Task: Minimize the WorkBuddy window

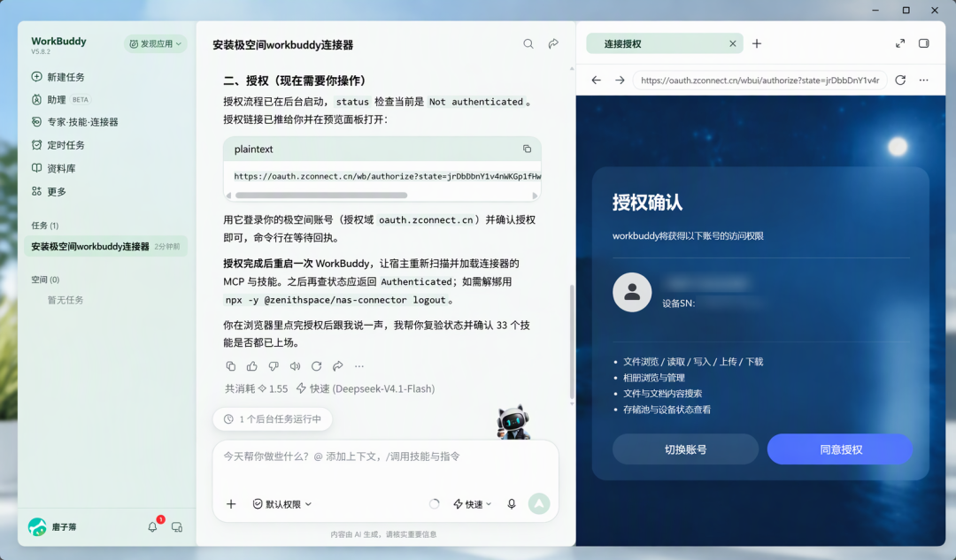Action: tap(875, 11)
